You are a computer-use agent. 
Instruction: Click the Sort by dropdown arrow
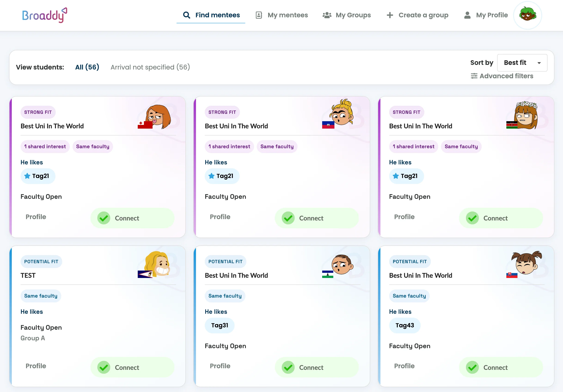tap(539, 63)
